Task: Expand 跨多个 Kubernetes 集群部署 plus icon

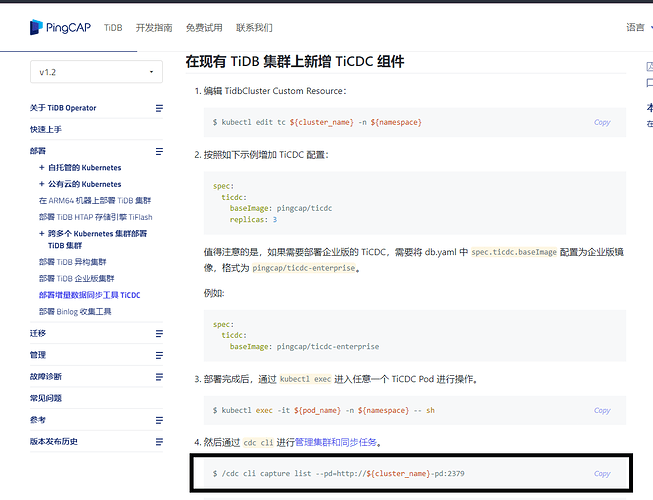Action: pyautogui.click(x=42, y=234)
